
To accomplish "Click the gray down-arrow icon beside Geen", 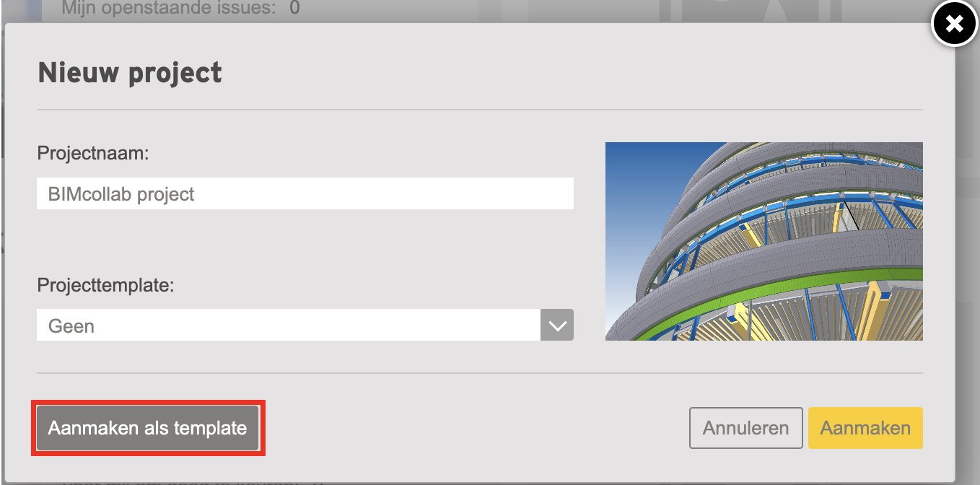I will click(557, 325).
